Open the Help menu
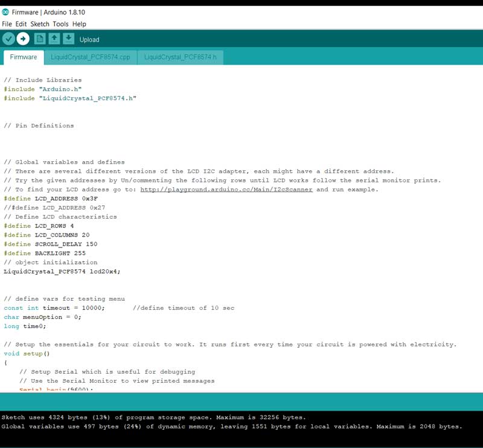 [79, 24]
